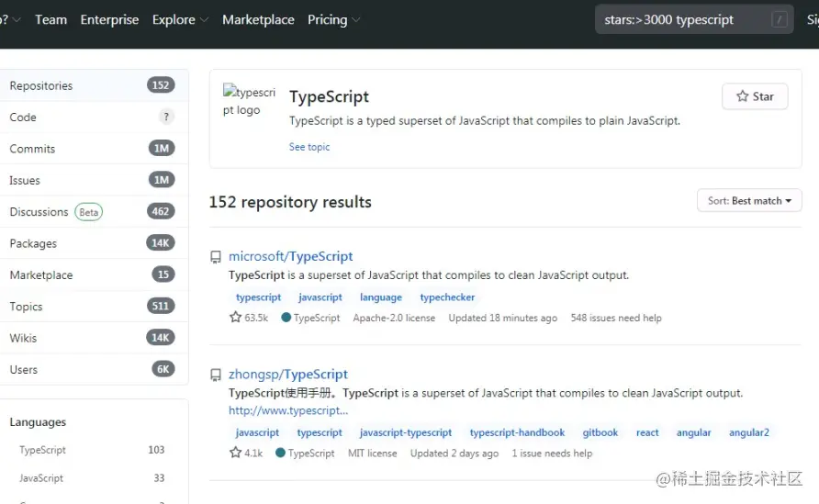Viewport: 819px width, 504px height.
Task: Star the TypeScript topic
Action: [755, 96]
